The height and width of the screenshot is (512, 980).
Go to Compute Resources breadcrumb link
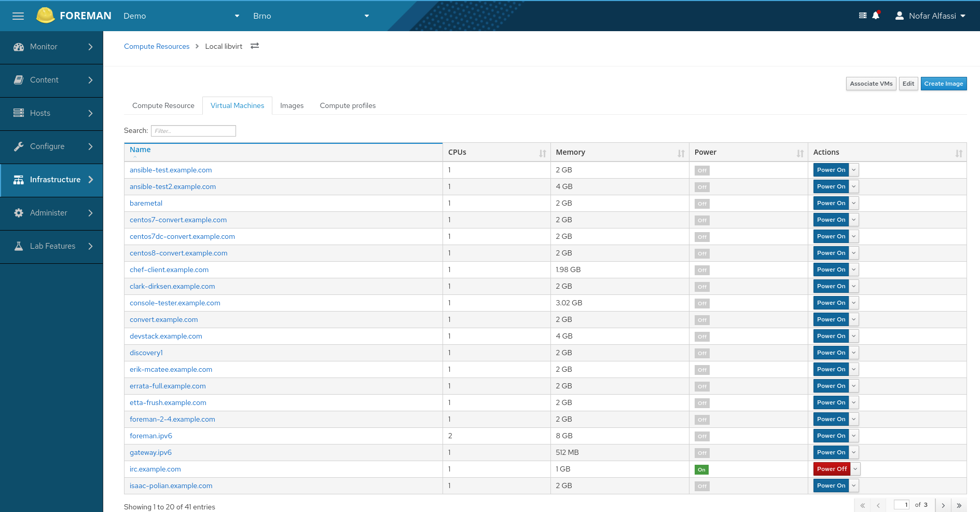[157, 46]
